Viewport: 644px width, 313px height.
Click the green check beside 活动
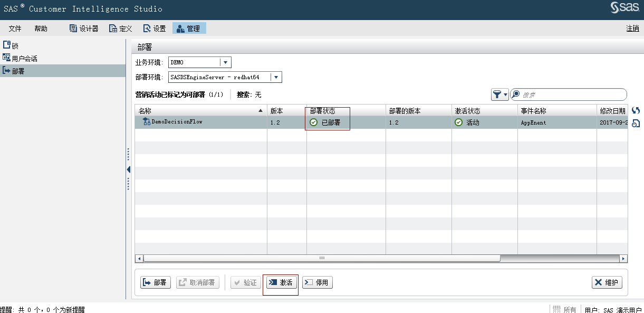(x=459, y=122)
